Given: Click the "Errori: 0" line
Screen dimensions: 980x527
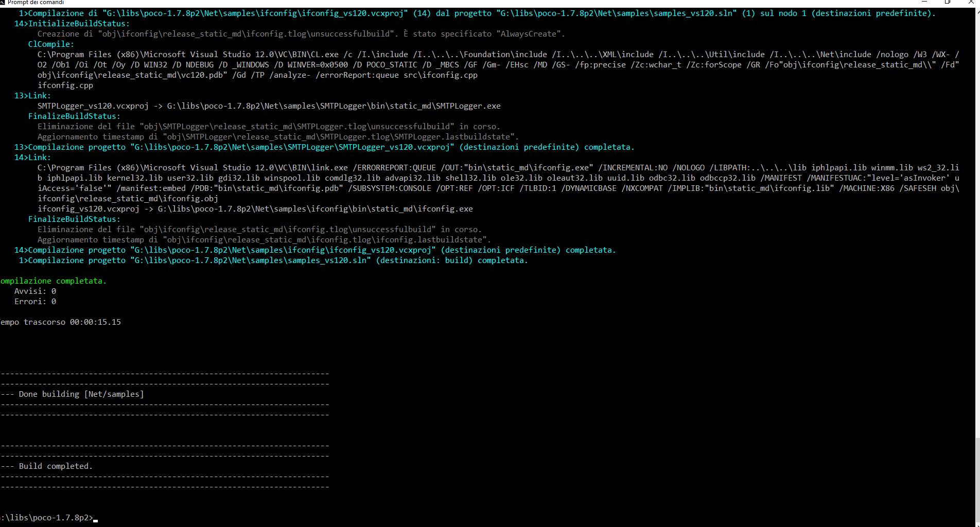Looking at the screenshot, I should [35, 302].
